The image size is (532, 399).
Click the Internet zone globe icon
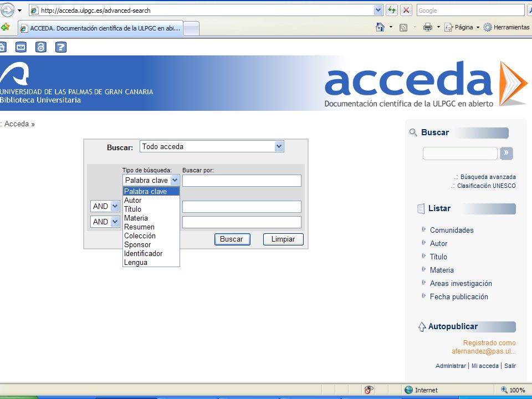click(x=409, y=390)
